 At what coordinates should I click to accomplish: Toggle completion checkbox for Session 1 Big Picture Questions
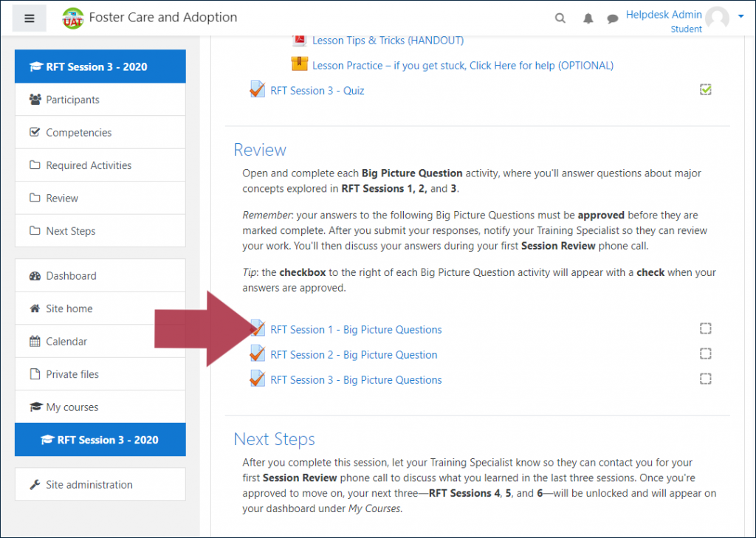click(705, 329)
